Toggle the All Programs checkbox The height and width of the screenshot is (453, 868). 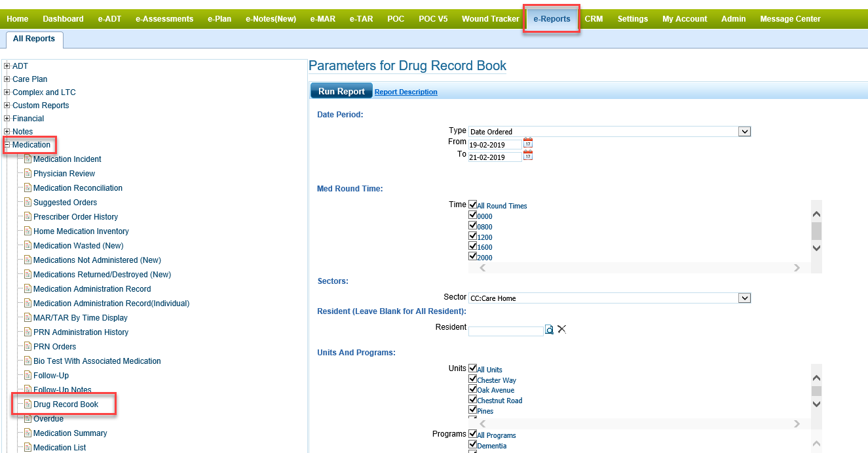pyautogui.click(x=472, y=434)
